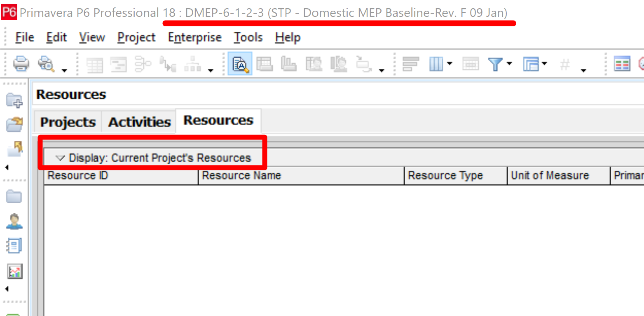Expand the arrow after the hash icon
Image resolution: width=644 pixels, height=316 pixels.
(583, 71)
